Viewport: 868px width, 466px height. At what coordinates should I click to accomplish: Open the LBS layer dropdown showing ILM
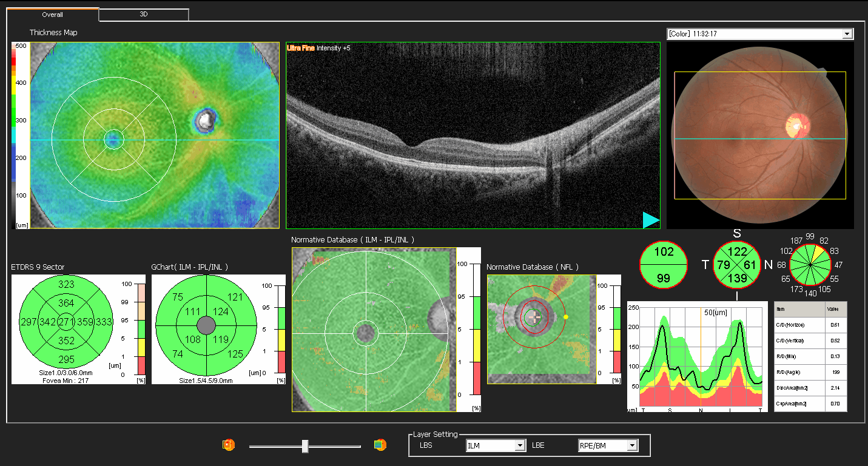[496, 446]
